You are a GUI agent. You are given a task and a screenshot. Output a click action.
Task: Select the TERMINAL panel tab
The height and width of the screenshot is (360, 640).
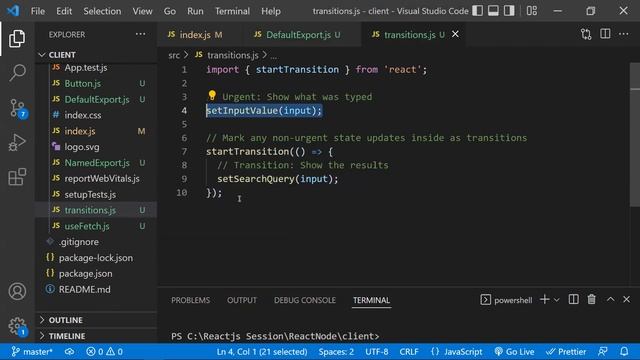point(371,300)
